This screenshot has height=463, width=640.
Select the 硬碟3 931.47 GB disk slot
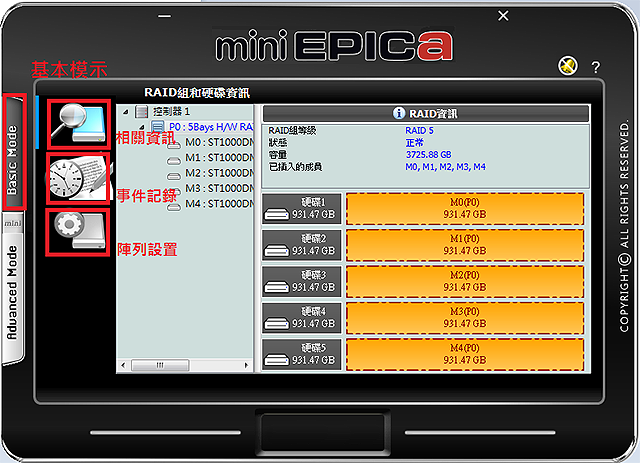[x=302, y=281]
